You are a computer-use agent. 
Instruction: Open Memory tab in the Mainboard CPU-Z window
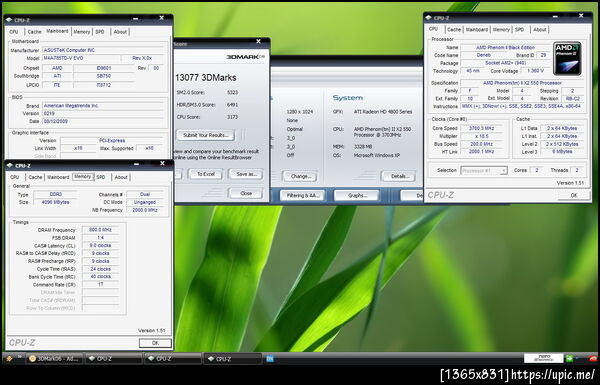[x=82, y=32]
